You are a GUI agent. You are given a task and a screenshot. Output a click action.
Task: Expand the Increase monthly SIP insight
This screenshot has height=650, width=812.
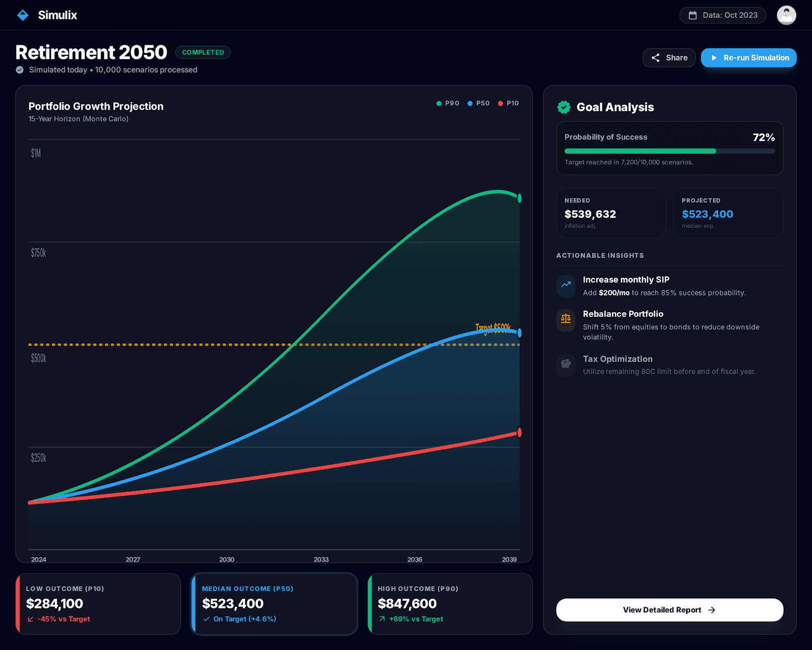[x=626, y=279]
